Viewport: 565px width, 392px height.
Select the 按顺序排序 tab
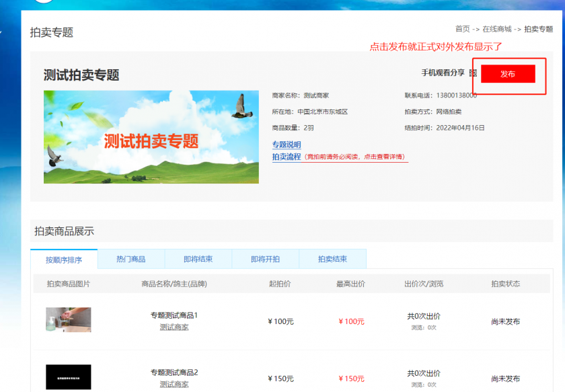click(x=64, y=260)
